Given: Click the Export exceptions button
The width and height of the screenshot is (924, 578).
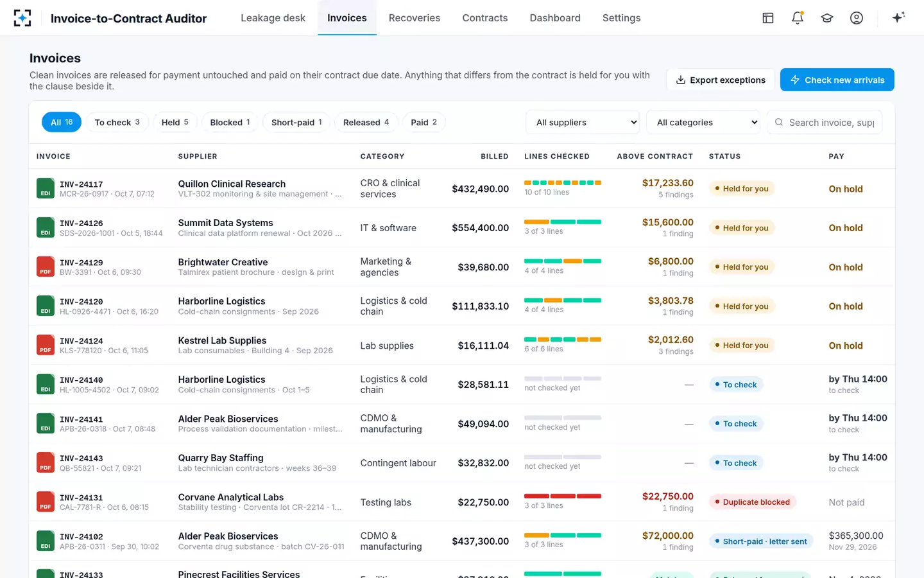Looking at the screenshot, I should point(721,80).
